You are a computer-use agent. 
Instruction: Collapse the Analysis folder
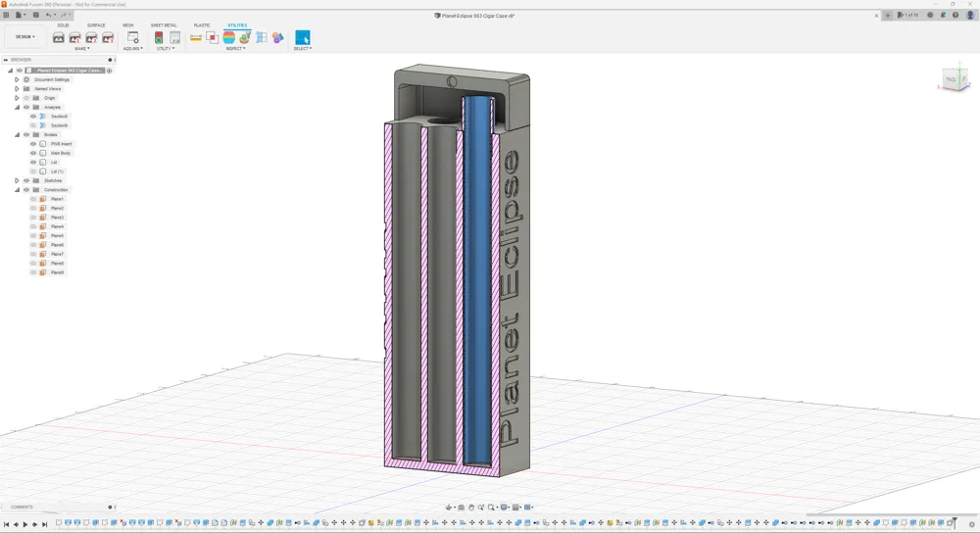tap(17, 108)
